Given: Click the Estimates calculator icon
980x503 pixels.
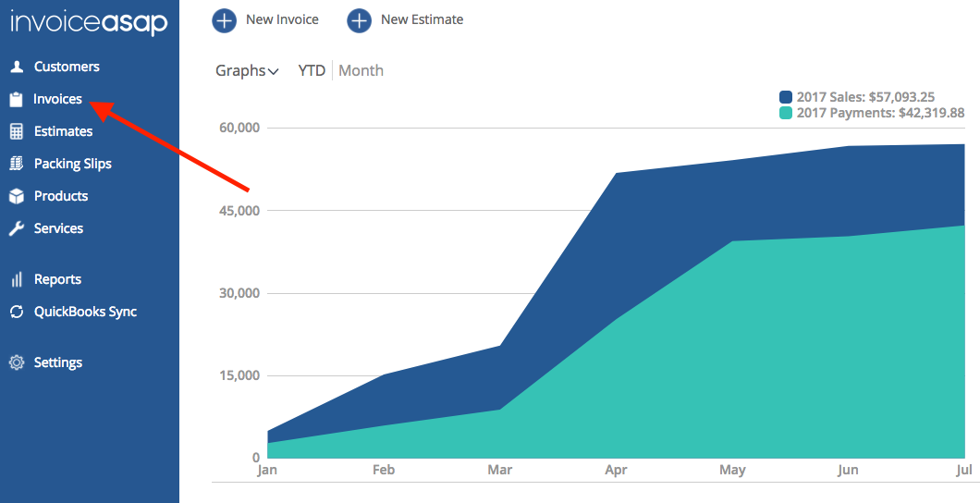Looking at the screenshot, I should click(x=16, y=131).
